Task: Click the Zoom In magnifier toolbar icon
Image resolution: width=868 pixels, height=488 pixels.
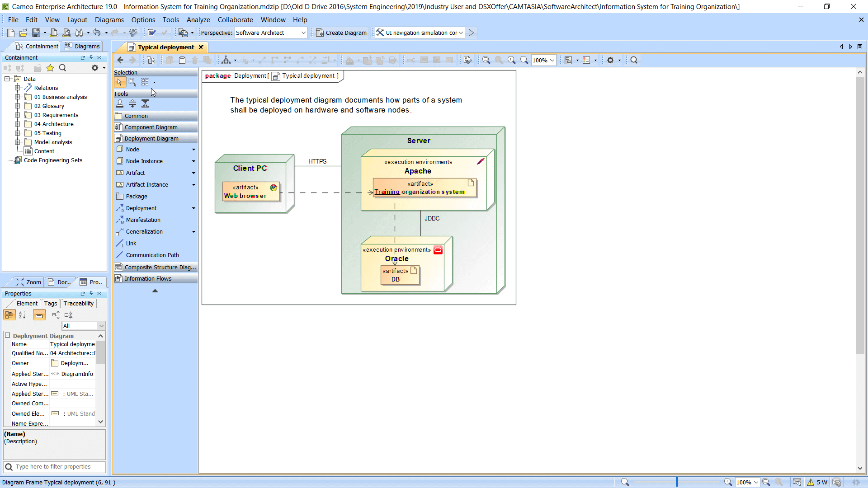Action: 511,60
